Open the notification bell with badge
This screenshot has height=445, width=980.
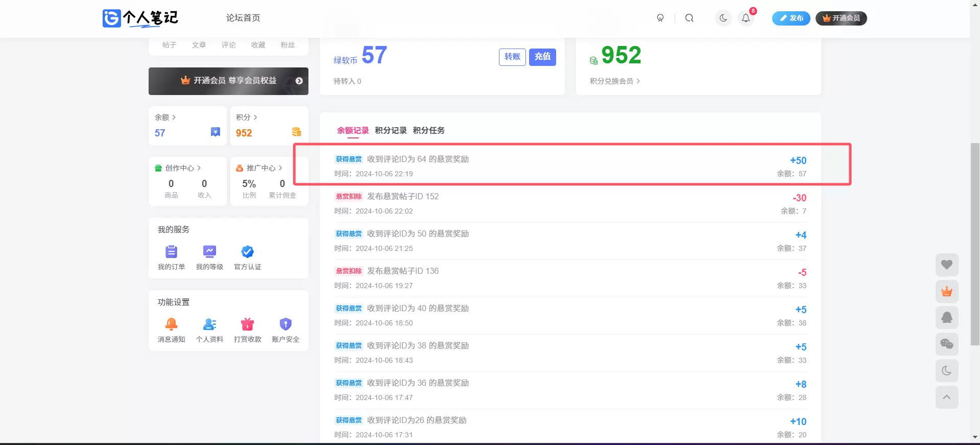746,18
